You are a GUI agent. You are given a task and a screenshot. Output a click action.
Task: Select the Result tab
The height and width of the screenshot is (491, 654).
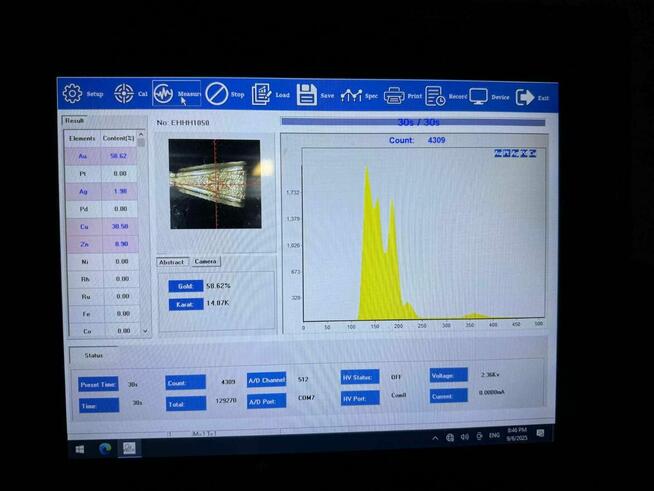75,119
